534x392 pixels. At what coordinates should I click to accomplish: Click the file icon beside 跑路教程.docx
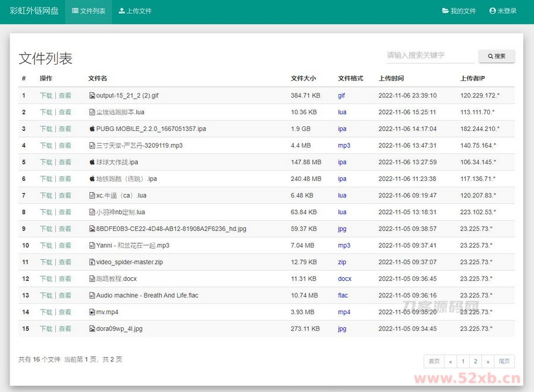click(x=92, y=278)
